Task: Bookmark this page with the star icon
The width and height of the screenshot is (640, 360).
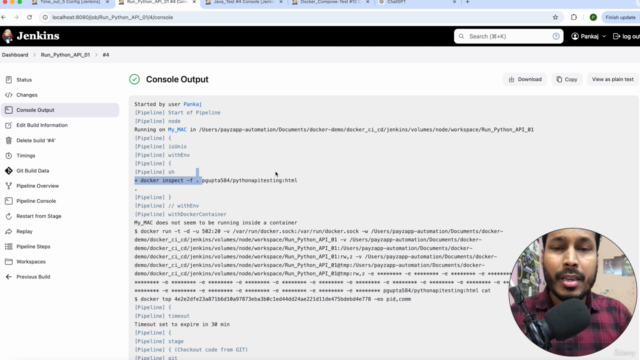Action: pos(555,17)
